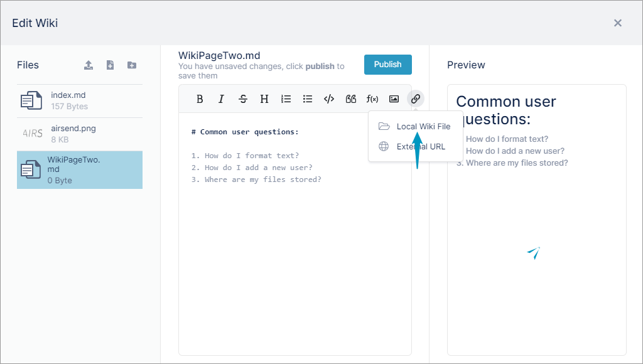Viewport: 643px width, 364px height.
Task: Click the '# Common user questions:' line
Action: click(x=245, y=132)
